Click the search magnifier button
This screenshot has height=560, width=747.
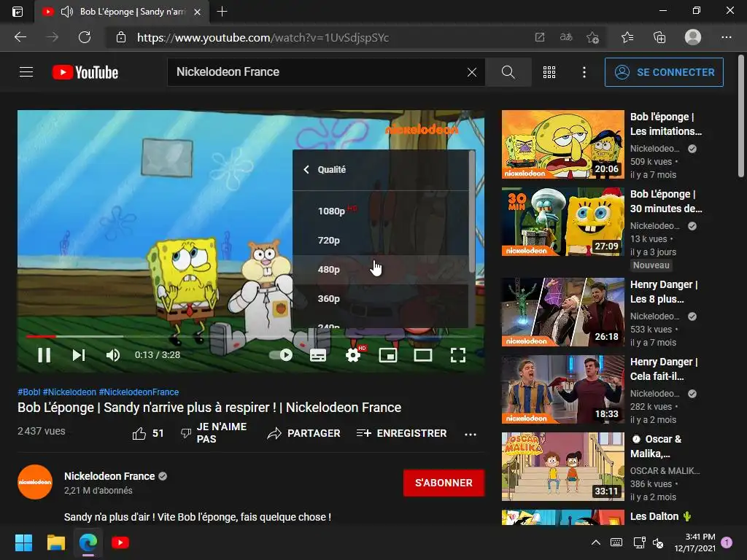click(508, 72)
